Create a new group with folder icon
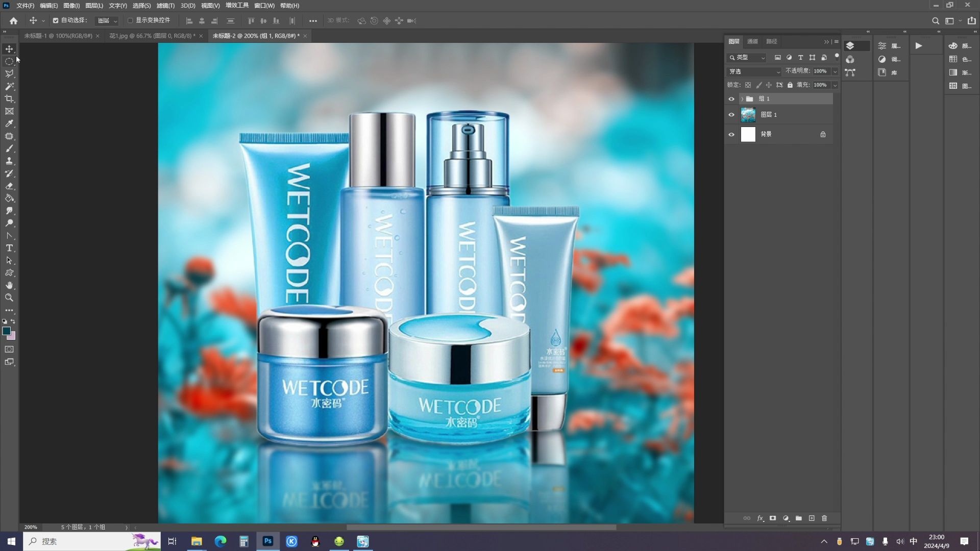Viewport: 980px width, 551px height. click(799, 518)
